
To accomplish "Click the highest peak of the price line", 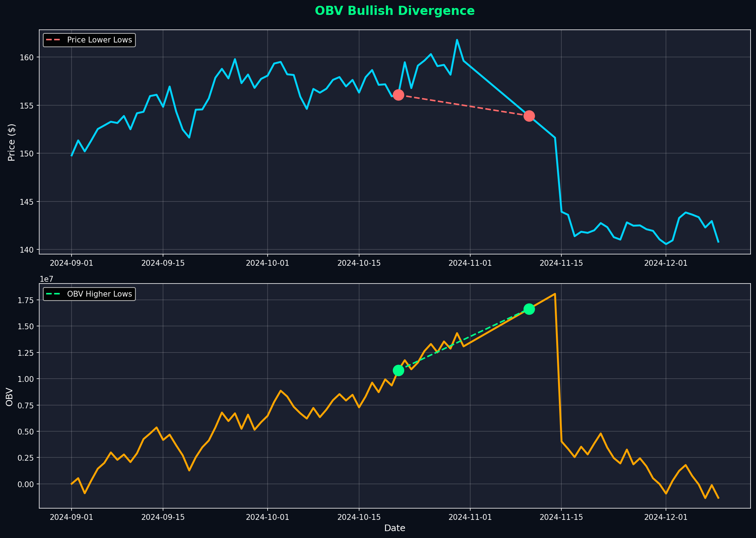I will pos(457,40).
